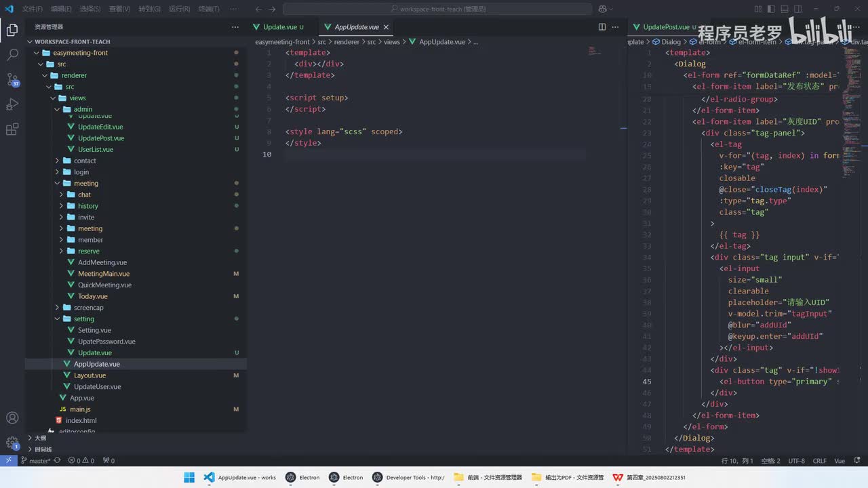Go back using the navigation arrow
This screenshot has width=868, height=488.
(258, 9)
